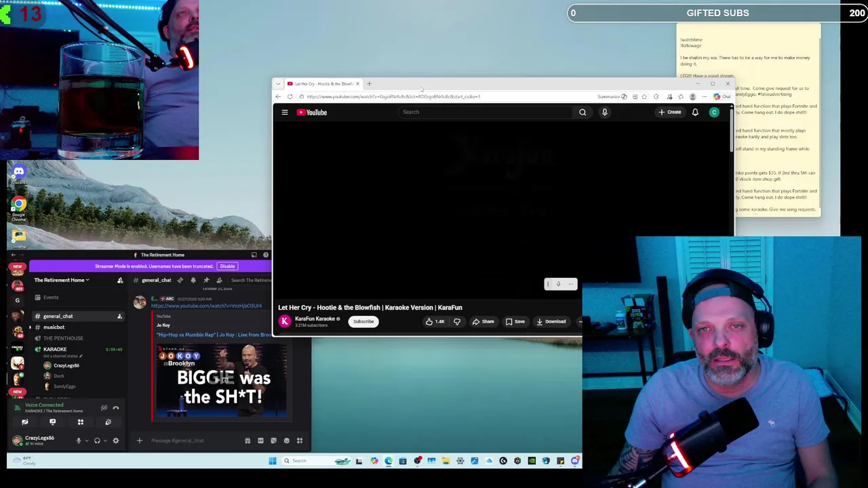Toggle Discord camera on
868x488 pixels.
point(25,422)
